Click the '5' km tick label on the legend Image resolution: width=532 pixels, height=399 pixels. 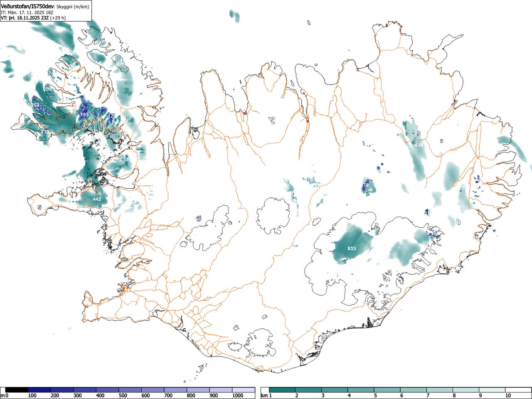point(375,396)
